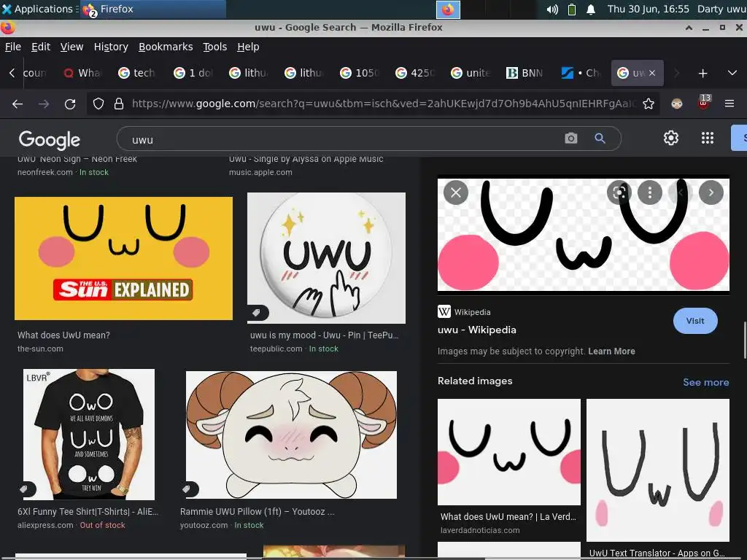Open the uwu pin button thumbnail
The height and width of the screenshot is (560, 747).
point(326,257)
